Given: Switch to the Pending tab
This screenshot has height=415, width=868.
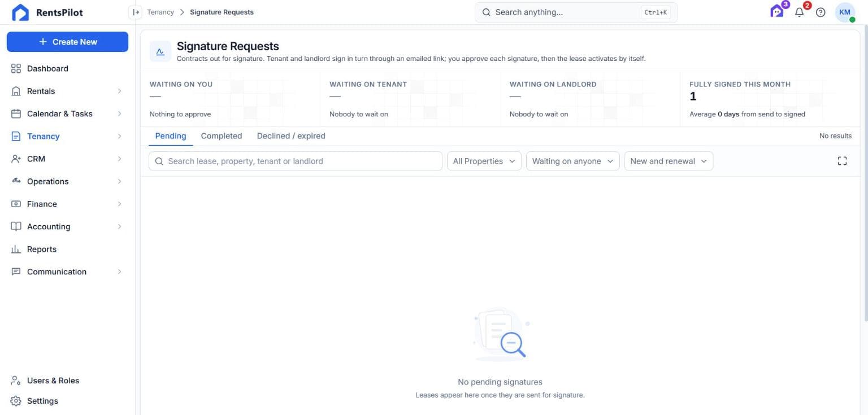Looking at the screenshot, I should click(171, 136).
